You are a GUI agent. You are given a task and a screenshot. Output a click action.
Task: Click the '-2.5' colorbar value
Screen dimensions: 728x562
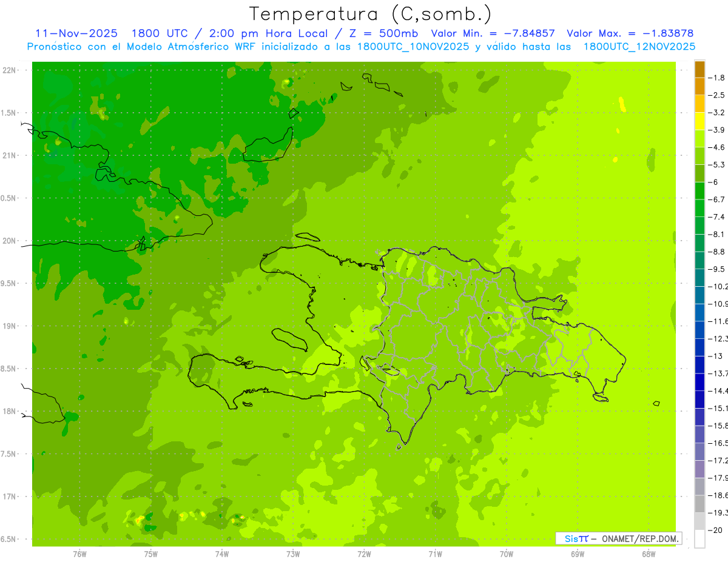716,95
